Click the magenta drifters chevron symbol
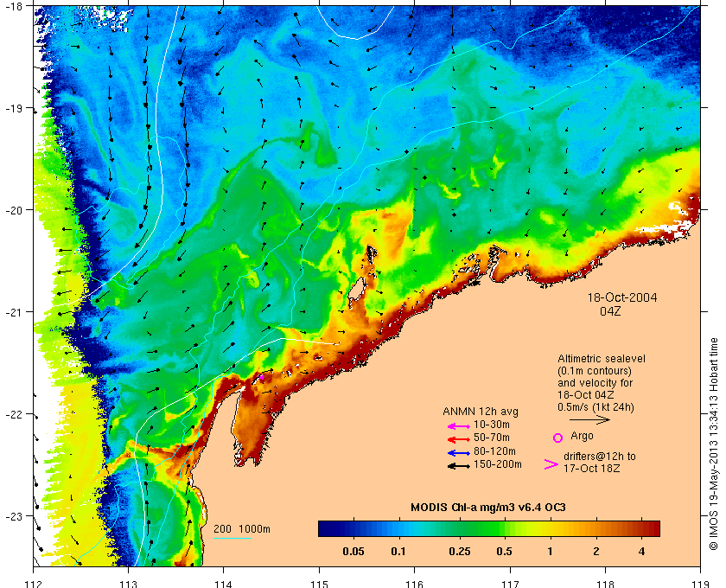 551,464
